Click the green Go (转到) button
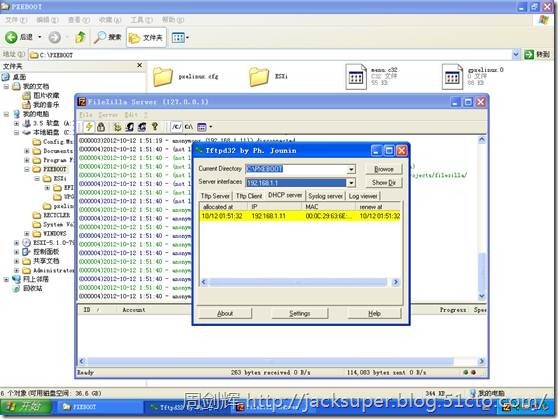The height and width of the screenshot is (419, 558). point(537,54)
